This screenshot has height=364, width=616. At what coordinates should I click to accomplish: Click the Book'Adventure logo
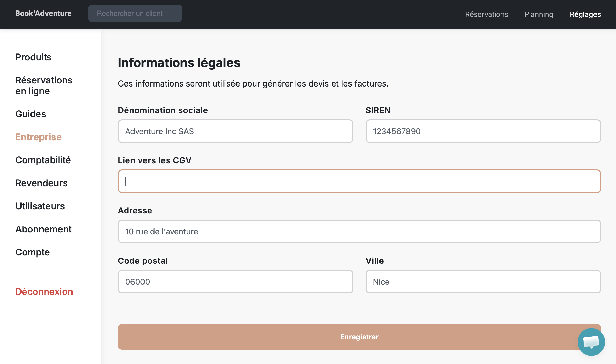[43, 13]
